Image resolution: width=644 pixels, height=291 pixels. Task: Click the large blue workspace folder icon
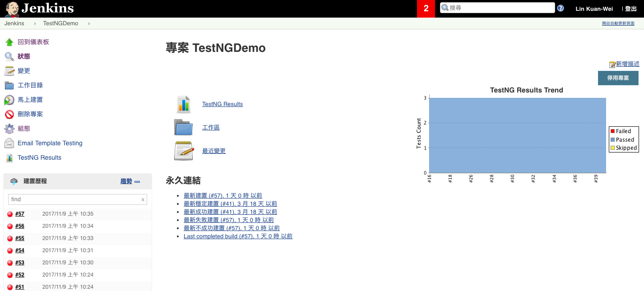pyautogui.click(x=184, y=127)
